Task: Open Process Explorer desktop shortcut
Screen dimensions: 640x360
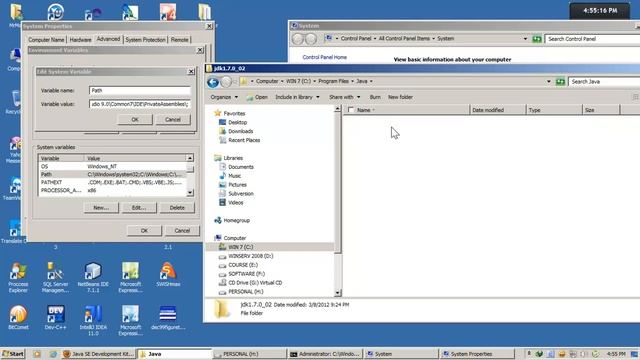Action: click(x=18, y=277)
